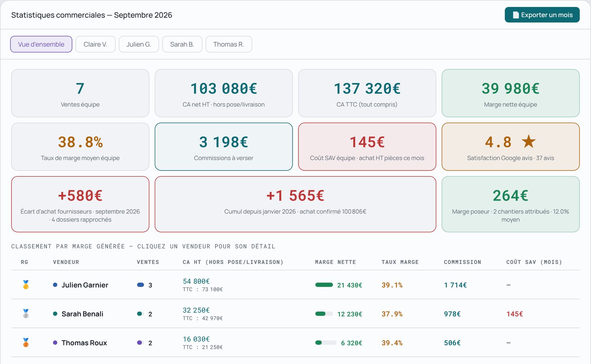591x364 pixels.
Task: Click the TTC : 21 250€ subtext
Action: (x=203, y=347)
